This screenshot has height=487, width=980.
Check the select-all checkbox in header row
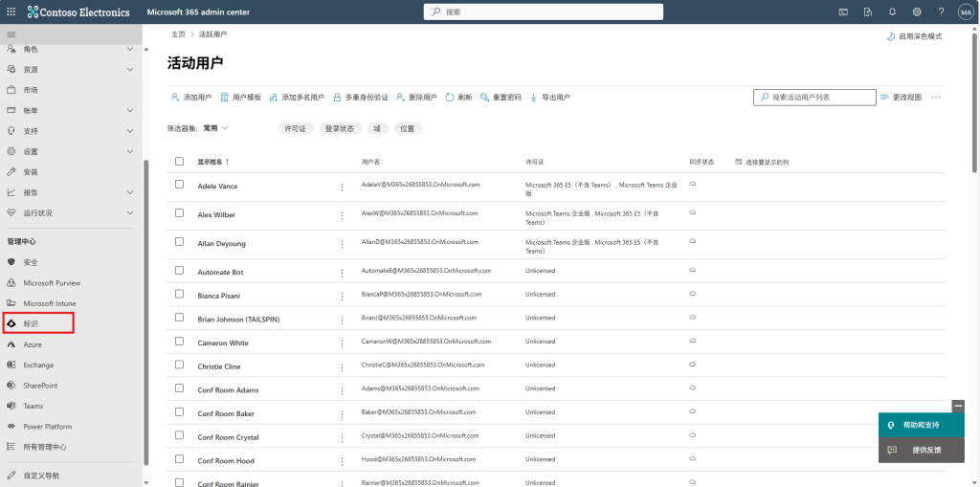click(179, 162)
